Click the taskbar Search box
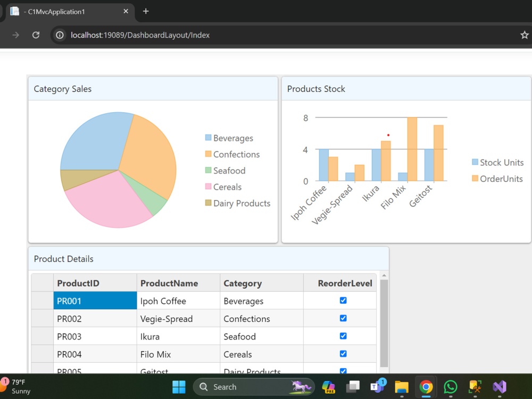 pyautogui.click(x=254, y=387)
